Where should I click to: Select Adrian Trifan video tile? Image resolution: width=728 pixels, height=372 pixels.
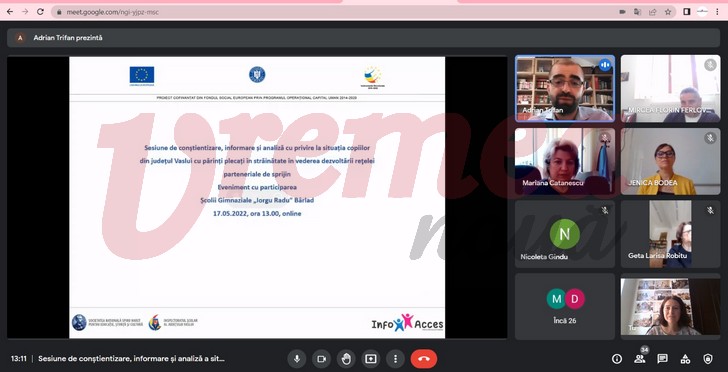(565, 88)
